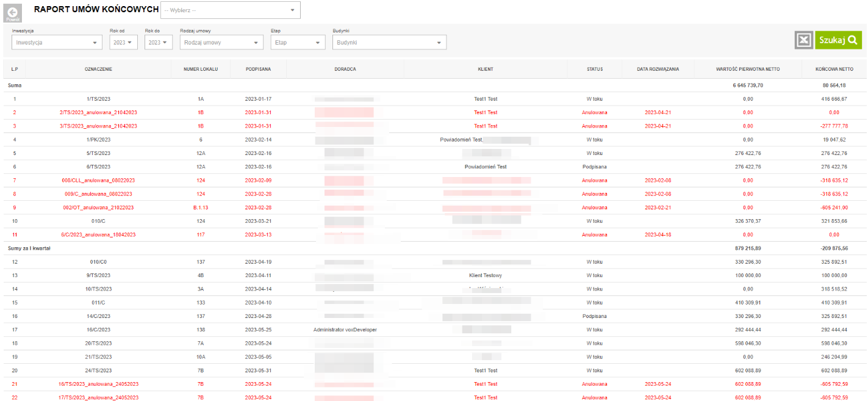The height and width of the screenshot is (401, 868).
Task: Select contract 2/TS/2023_anulowana_21042023
Action: 98,112
